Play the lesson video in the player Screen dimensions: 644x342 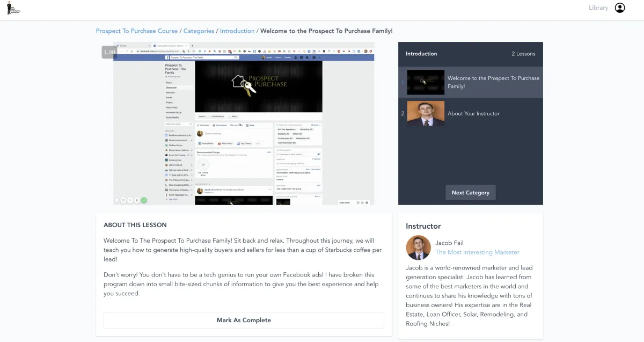244,123
